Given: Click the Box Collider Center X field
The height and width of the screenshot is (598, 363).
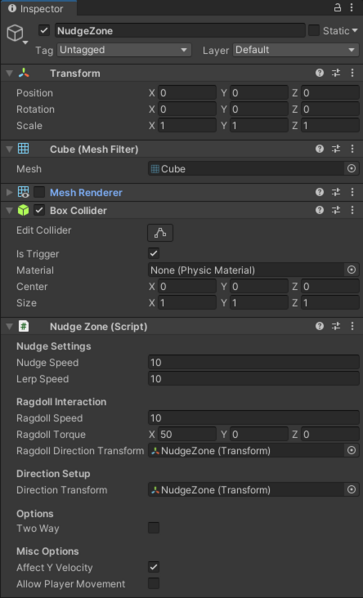Looking at the screenshot, I should point(187,286).
